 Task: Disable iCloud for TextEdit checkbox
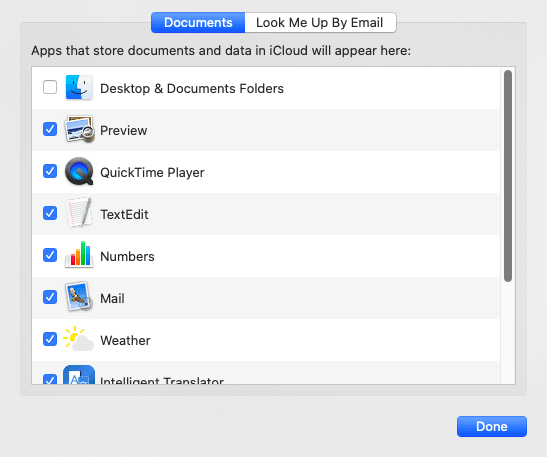[x=50, y=213]
